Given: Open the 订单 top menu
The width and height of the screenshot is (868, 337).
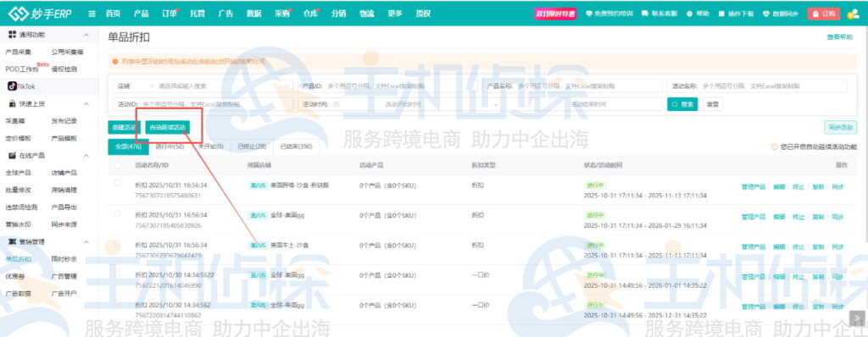Looking at the screenshot, I should pyautogui.click(x=170, y=14).
